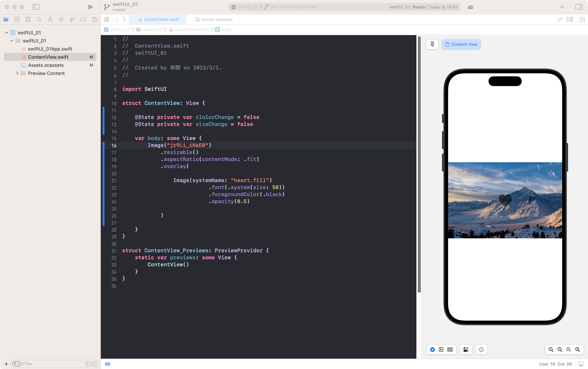Open the filter options menu

point(17,364)
